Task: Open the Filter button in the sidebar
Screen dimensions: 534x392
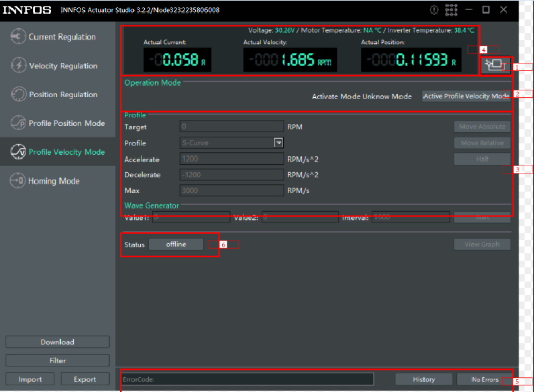Action: (57, 361)
